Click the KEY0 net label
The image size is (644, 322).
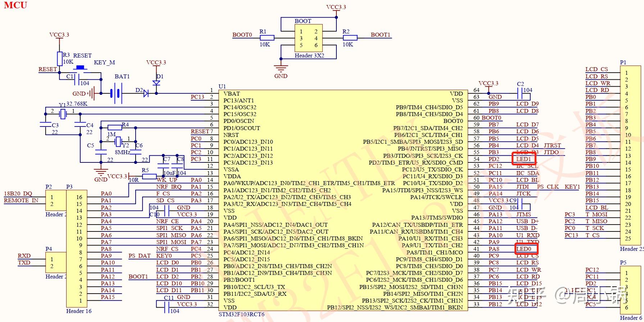point(164,256)
